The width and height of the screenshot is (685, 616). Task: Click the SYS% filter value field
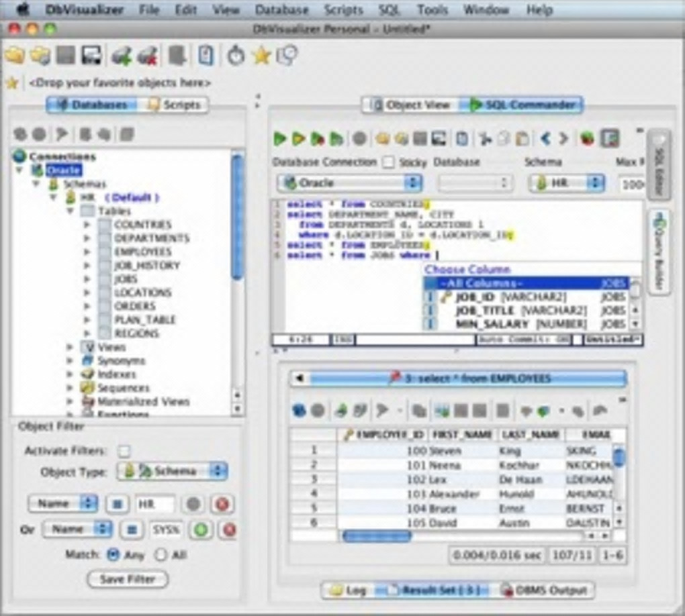pyautogui.click(x=167, y=529)
